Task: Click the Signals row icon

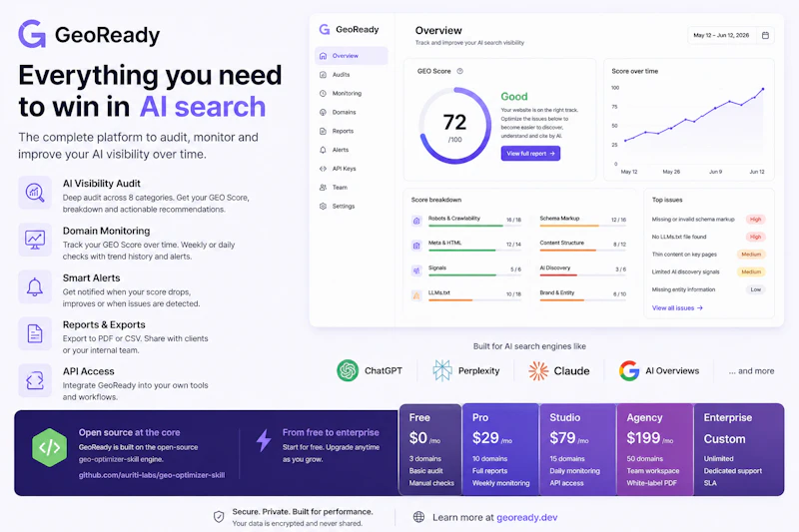Action: (x=416, y=270)
